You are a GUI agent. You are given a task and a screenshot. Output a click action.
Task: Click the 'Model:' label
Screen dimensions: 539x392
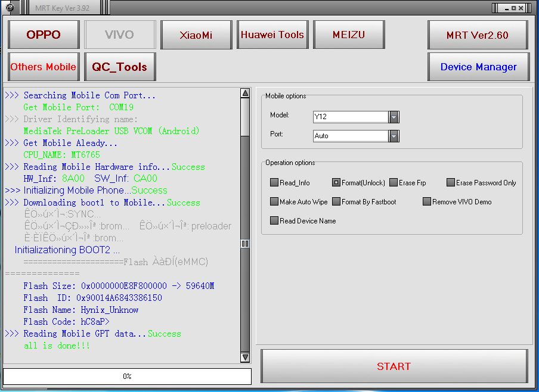click(x=280, y=115)
